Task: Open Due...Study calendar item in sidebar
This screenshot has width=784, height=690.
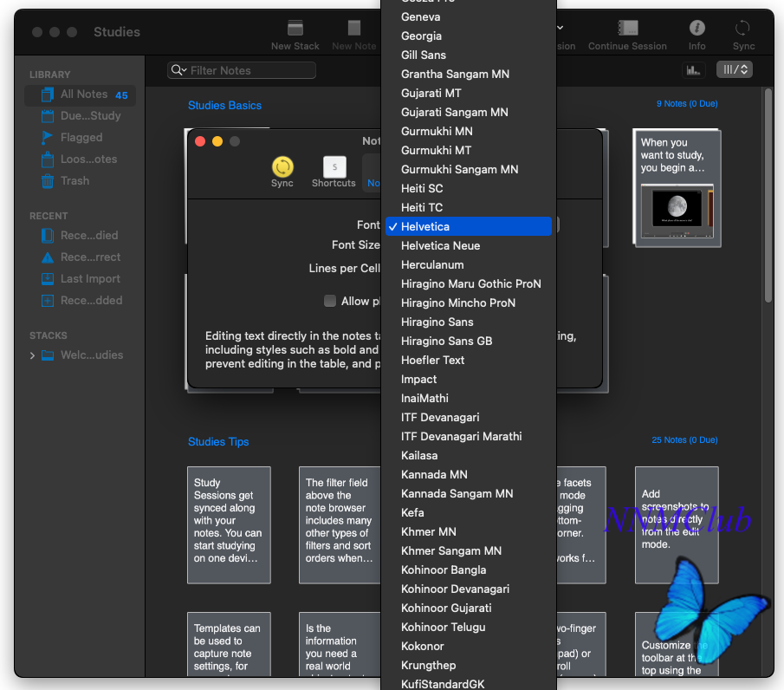Action: tap(80, 116)
